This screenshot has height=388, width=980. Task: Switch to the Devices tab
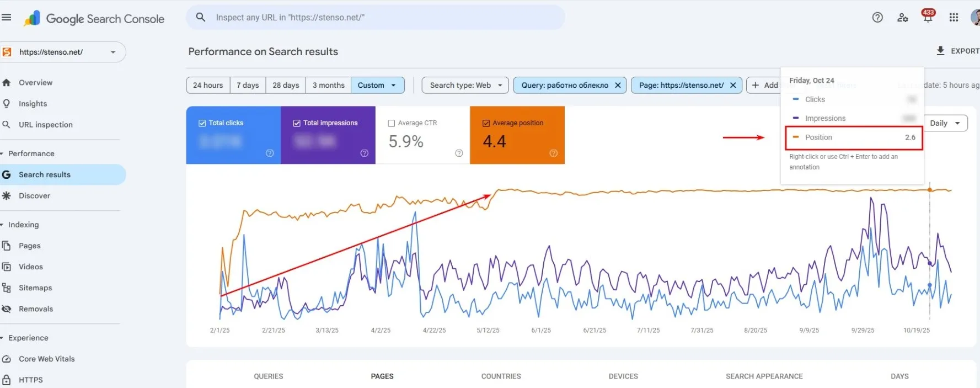tap(623, 376)
